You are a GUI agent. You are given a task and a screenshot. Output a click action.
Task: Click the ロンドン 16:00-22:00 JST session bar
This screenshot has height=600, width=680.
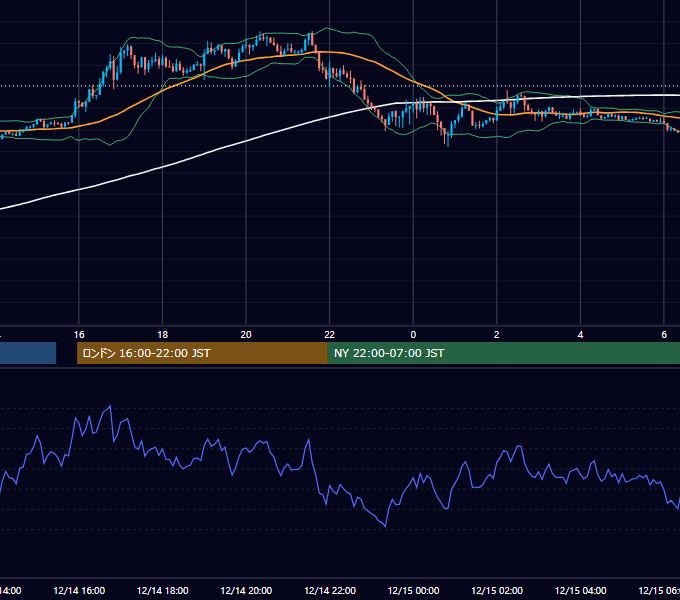pyautogui.click(x=202, y=353)
